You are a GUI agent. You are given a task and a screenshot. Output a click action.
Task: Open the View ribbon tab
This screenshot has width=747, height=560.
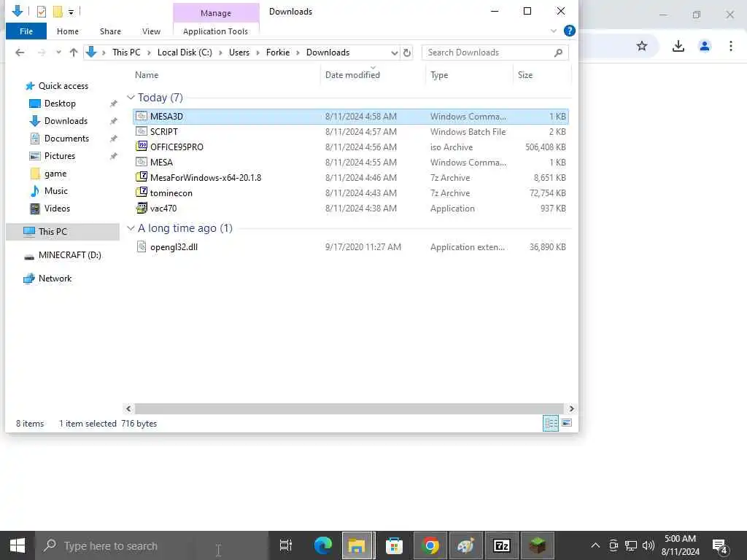[151, 31]
